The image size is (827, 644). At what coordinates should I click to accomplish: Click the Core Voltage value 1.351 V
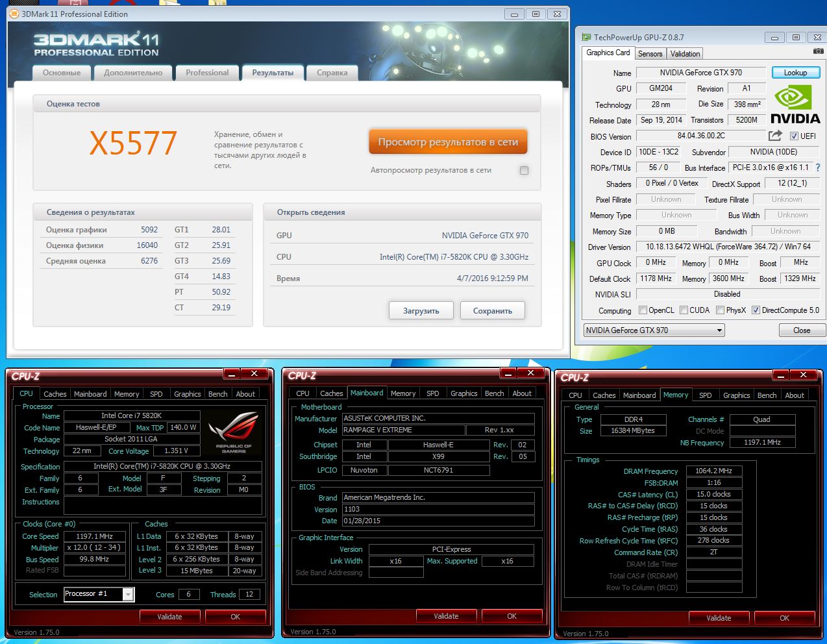click(176, 451)
